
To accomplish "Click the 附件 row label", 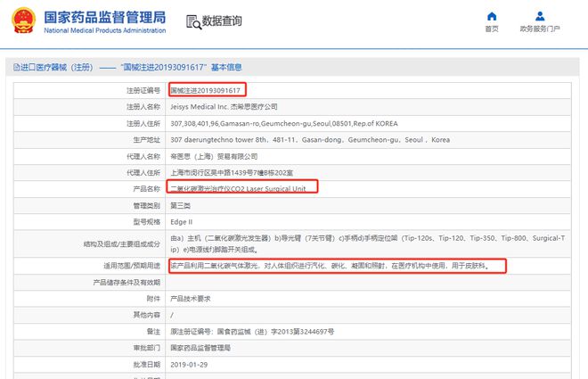I will [153, 299].
